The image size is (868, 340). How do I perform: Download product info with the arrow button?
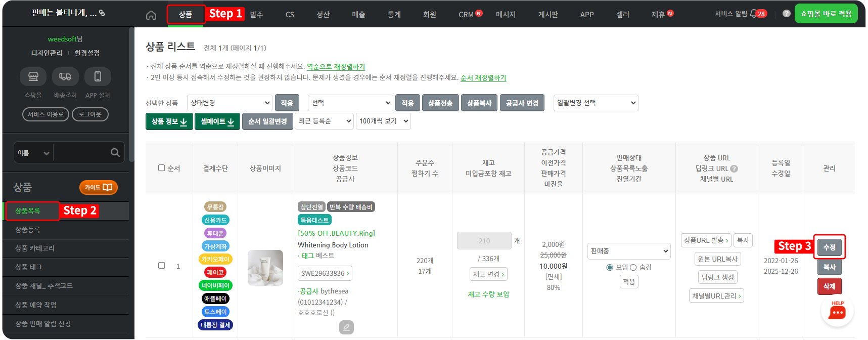[x=169, y=121]
